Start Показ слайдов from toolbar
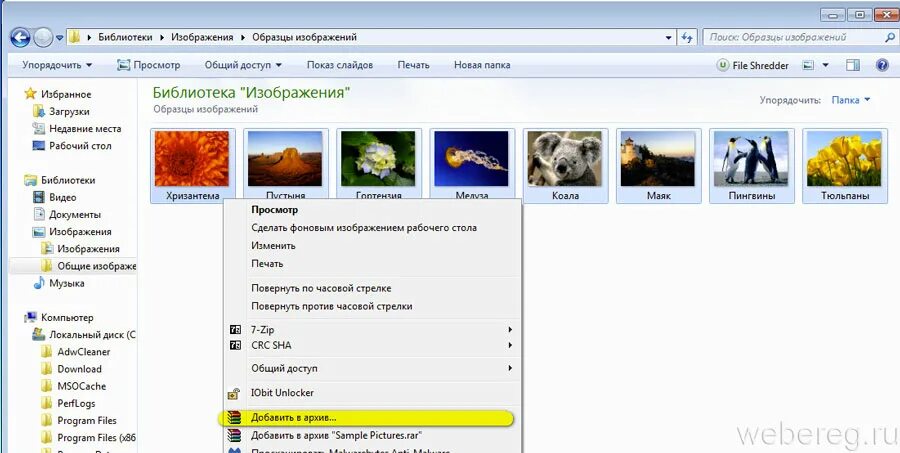This screenshot has width=900, height=453. tap(340, 65)
